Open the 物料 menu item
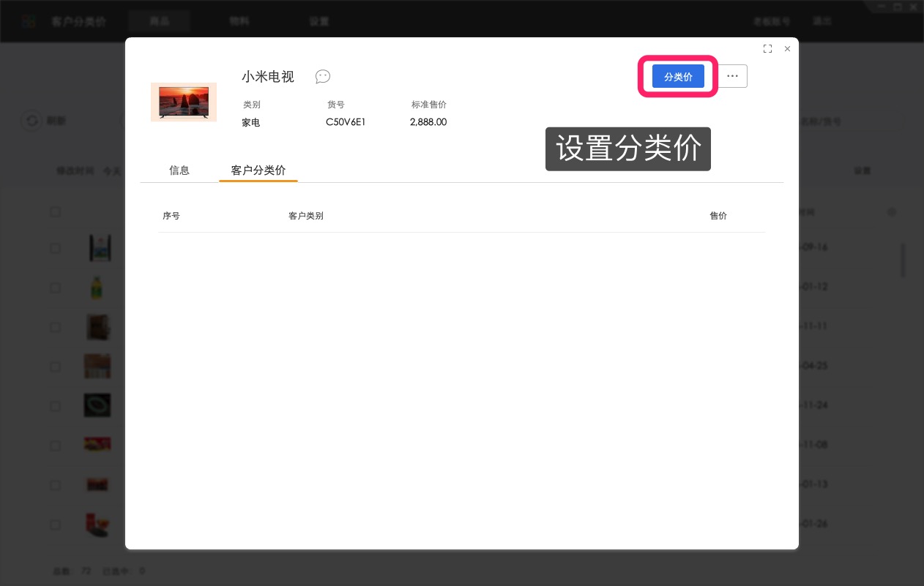 (x=239, y=21)
